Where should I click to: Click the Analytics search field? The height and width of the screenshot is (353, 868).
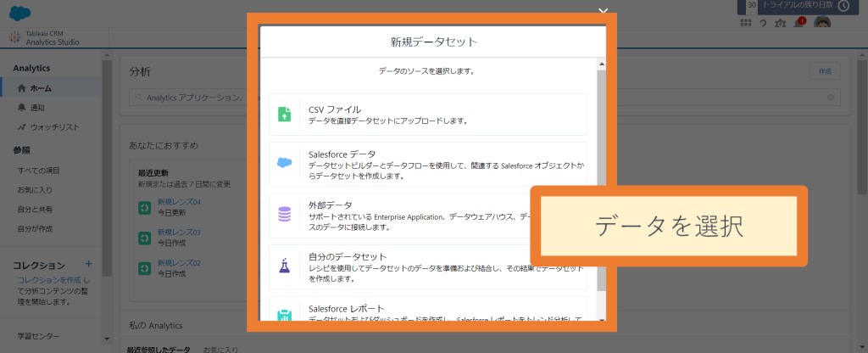[x=484, y=97]
